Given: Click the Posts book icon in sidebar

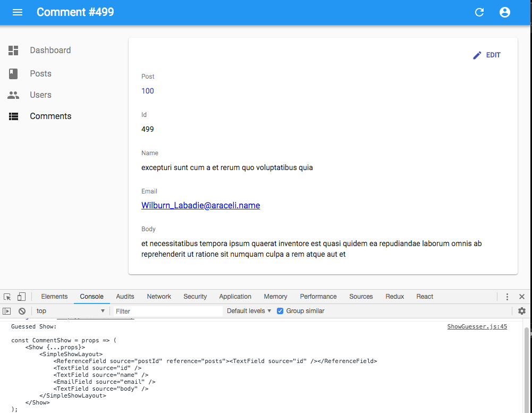Looking at the screenshot, I should tap(13, 74).
